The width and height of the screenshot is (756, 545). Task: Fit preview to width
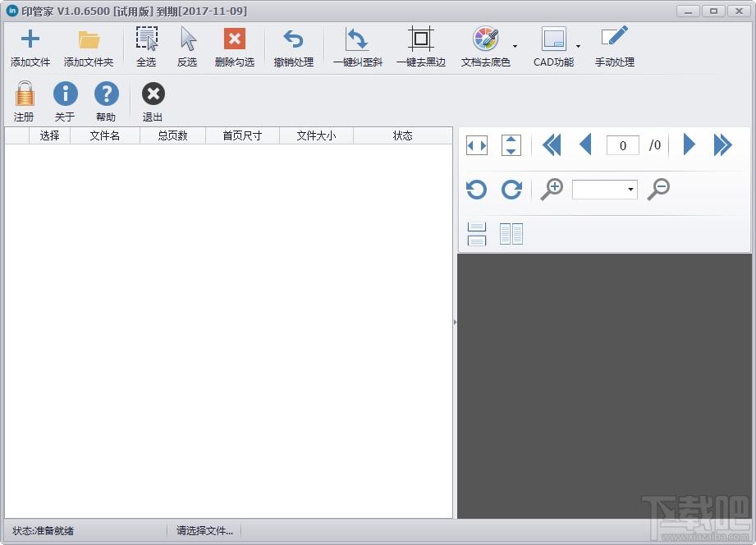477,145
